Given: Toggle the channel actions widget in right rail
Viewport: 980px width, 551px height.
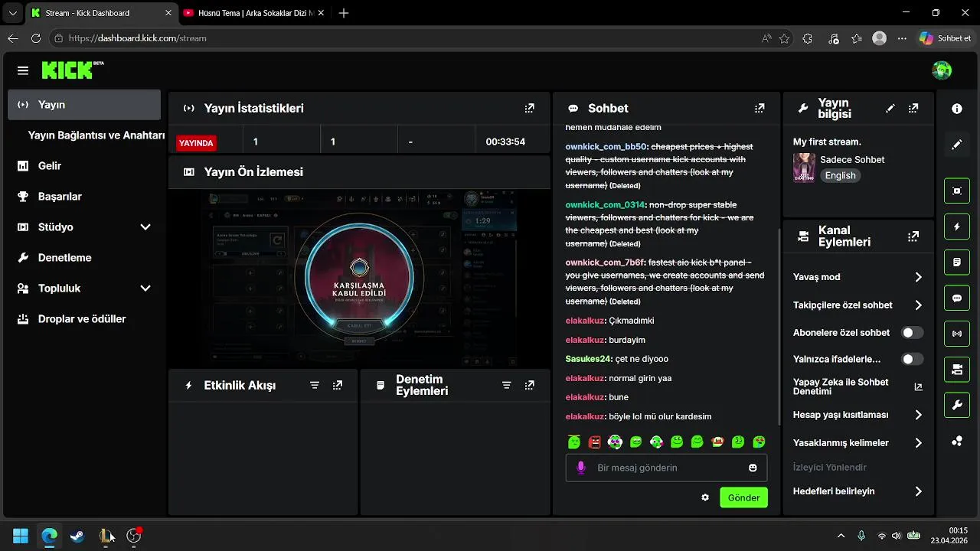Looking at the screenshot, I should pyautogui.click(x=957, y=370).
